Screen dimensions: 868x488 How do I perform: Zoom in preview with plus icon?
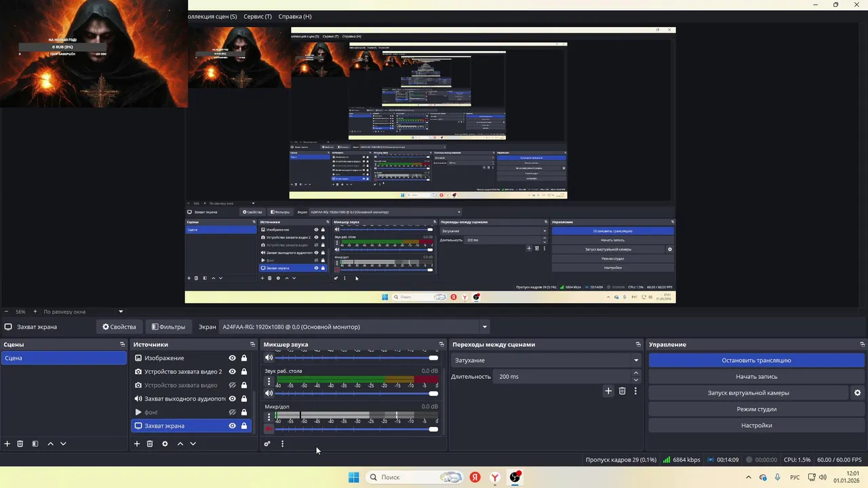tap(35, 312)
